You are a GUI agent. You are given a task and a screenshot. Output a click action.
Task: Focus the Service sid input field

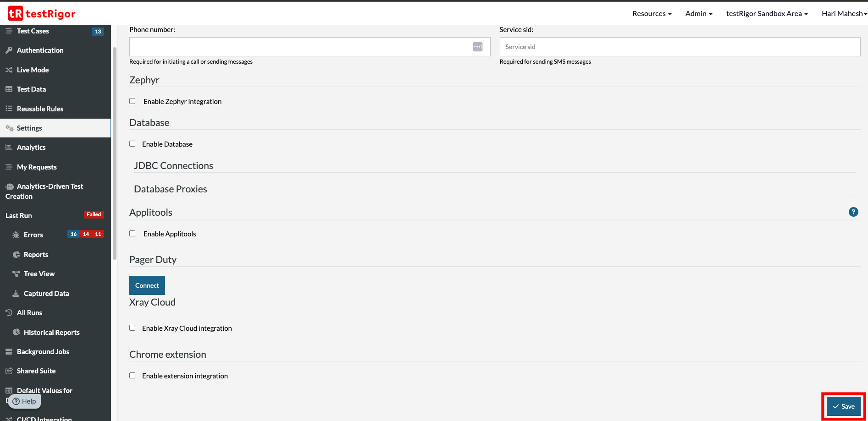click(680, 47)
